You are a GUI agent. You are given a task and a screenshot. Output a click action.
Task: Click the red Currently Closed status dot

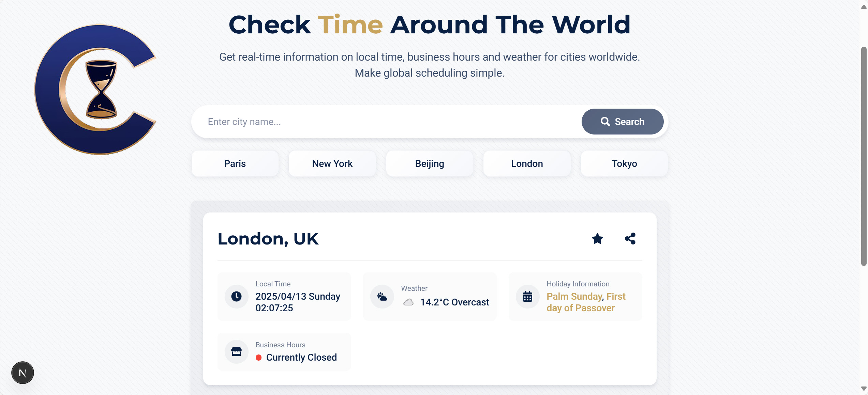[x=259, y=358]
